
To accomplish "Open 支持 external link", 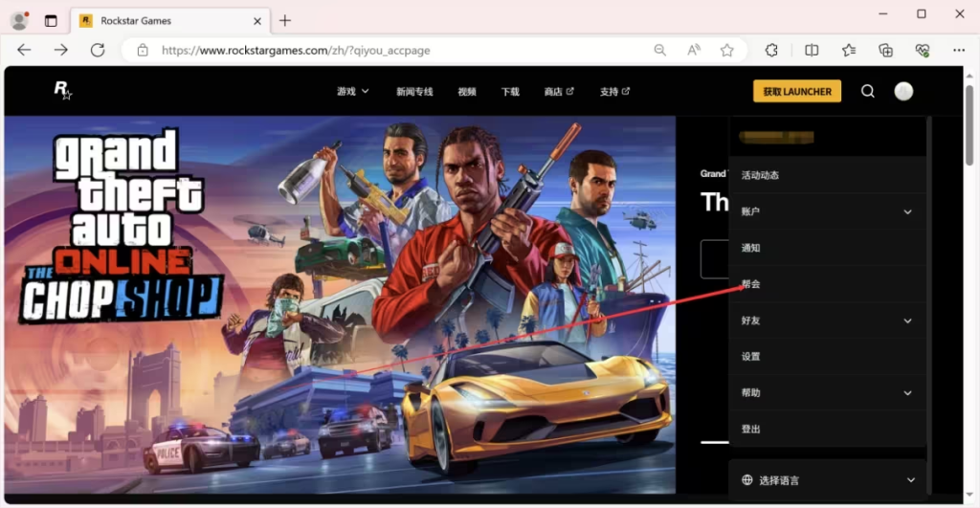I will pos(614,91).
